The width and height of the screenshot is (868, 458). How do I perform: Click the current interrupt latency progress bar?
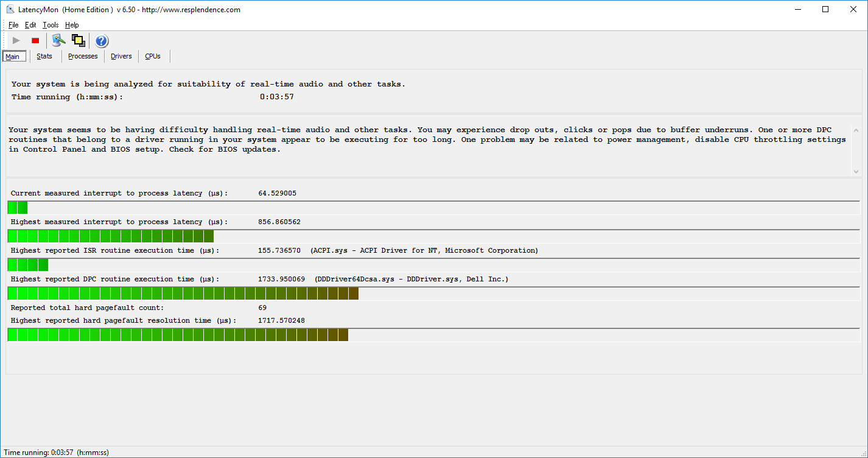click(x=433, y=208)
